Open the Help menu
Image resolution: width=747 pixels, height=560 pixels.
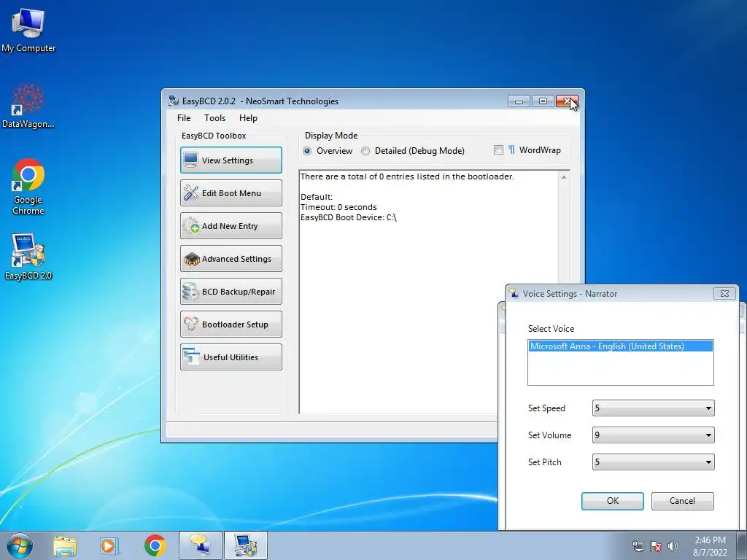point(248,118)
